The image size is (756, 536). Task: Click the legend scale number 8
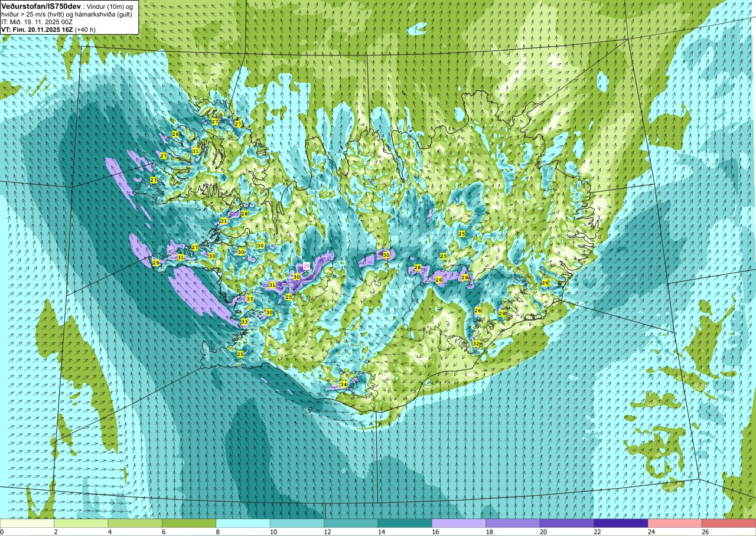pyautogui.click(x=217, y=532)
